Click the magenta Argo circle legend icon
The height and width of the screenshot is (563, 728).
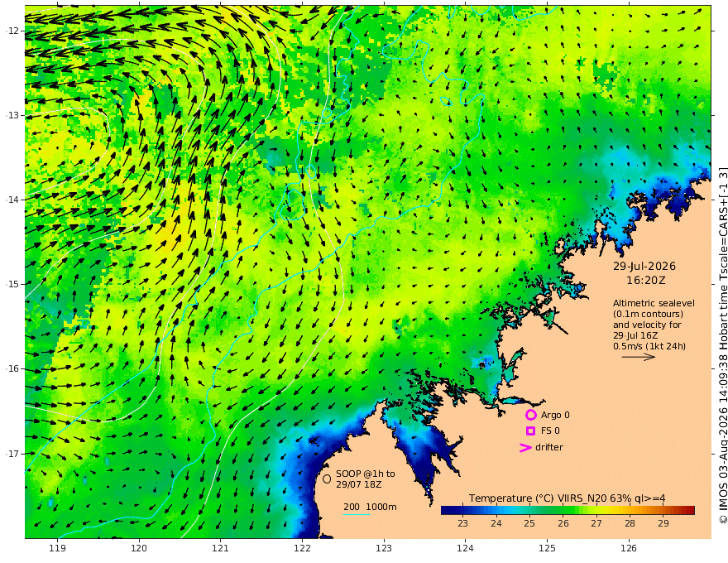pyautogui.click(x=530, y=415)
